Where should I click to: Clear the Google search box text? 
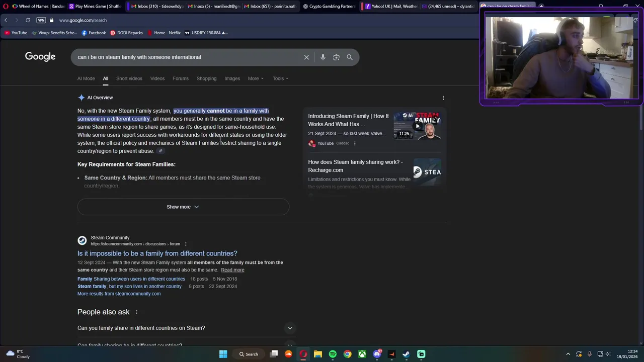point(306,57)
